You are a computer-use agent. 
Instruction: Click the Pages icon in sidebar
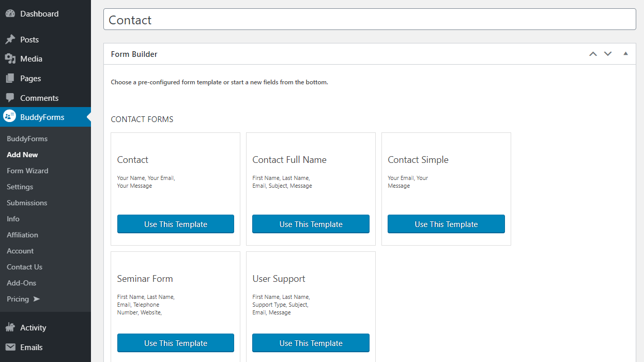click(10, 79)
